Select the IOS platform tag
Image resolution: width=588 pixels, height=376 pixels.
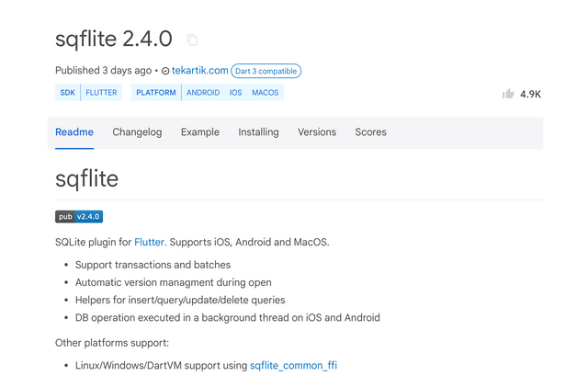pos(236,93)
